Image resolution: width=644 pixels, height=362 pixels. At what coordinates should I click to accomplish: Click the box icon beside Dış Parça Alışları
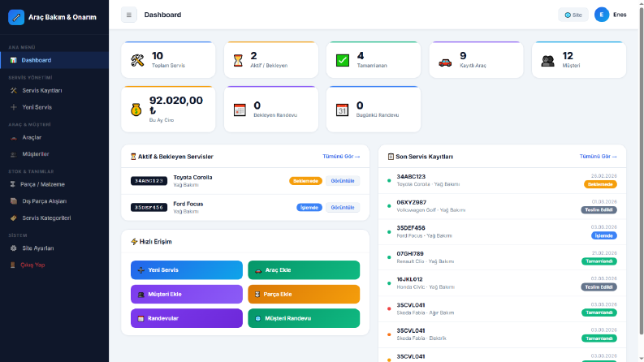pos(14,201)
